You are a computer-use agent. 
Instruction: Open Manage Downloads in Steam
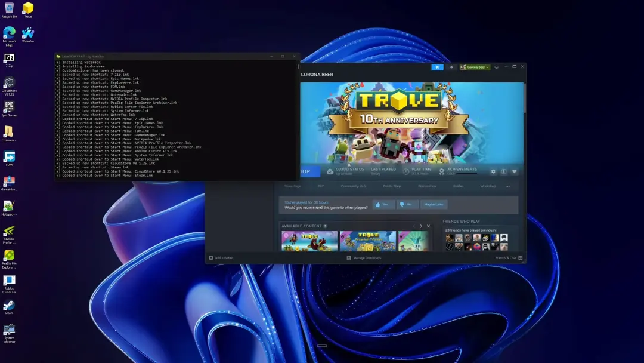[364, 258]
